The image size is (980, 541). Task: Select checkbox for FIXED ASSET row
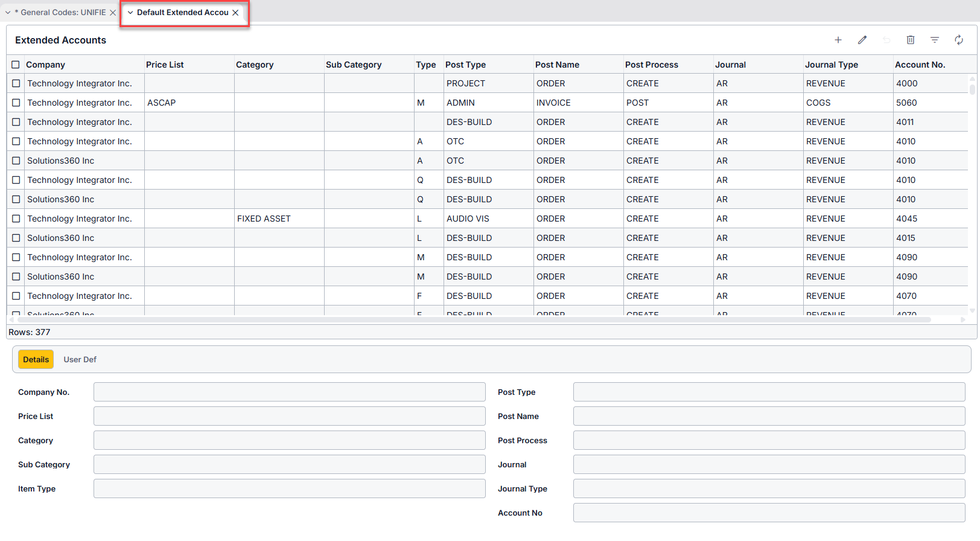(16, 219)
